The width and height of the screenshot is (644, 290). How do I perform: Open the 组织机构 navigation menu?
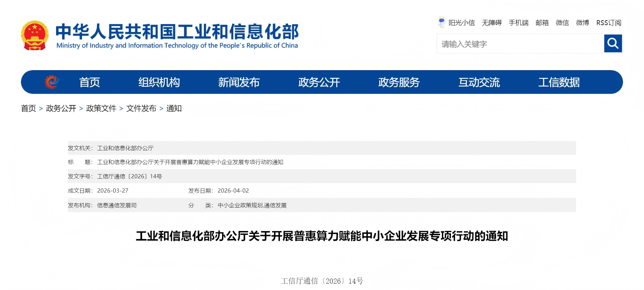pos(159,82)
